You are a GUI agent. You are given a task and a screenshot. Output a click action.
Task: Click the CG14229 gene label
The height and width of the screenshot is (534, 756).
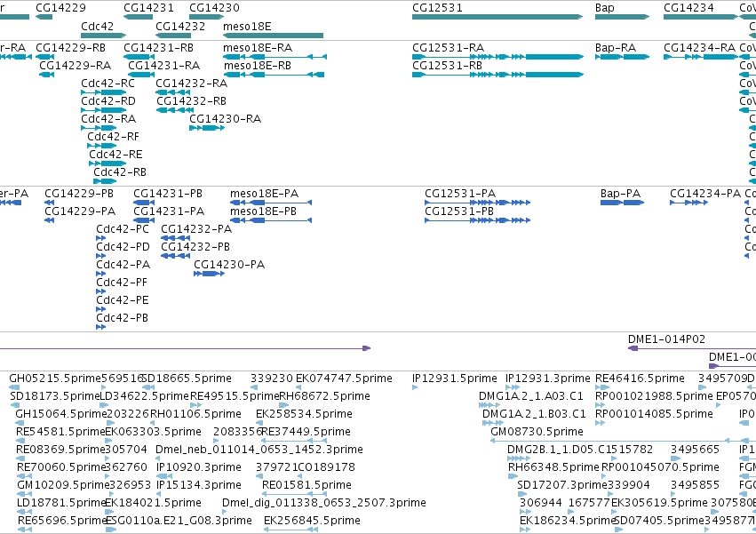pyautogui.click(x=60, y=8)
